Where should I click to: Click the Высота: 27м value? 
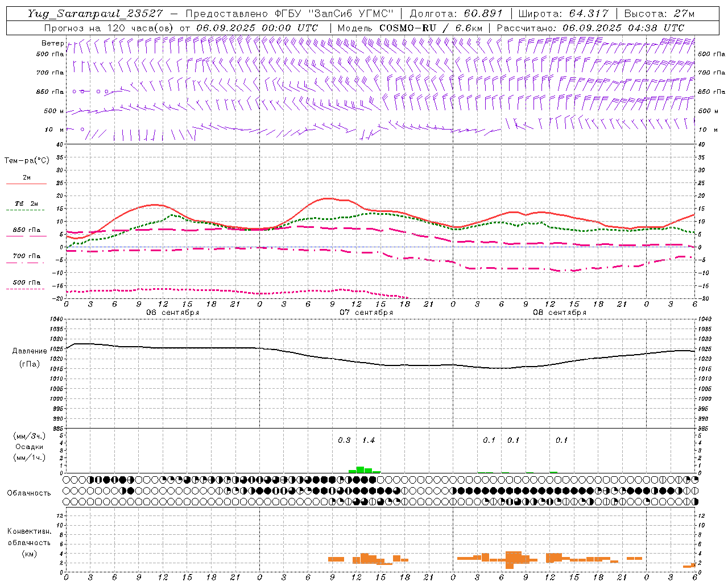click(659, 14)
